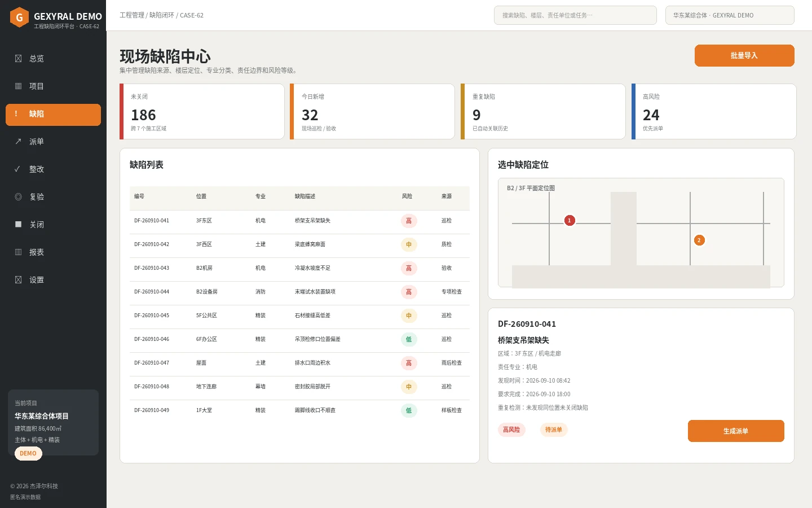Click the 批量导入 button
The height and width of the screenshot is (508, 812).
[744, 55]
